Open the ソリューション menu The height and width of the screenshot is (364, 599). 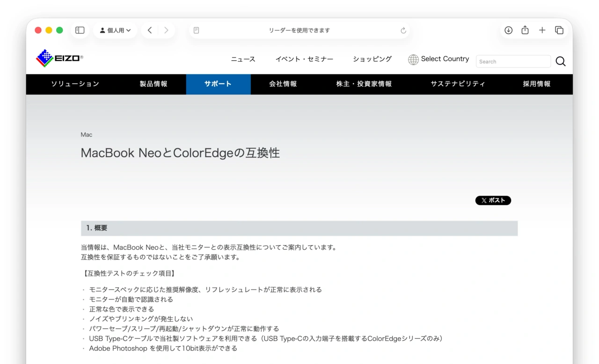[x=75, y=84]
